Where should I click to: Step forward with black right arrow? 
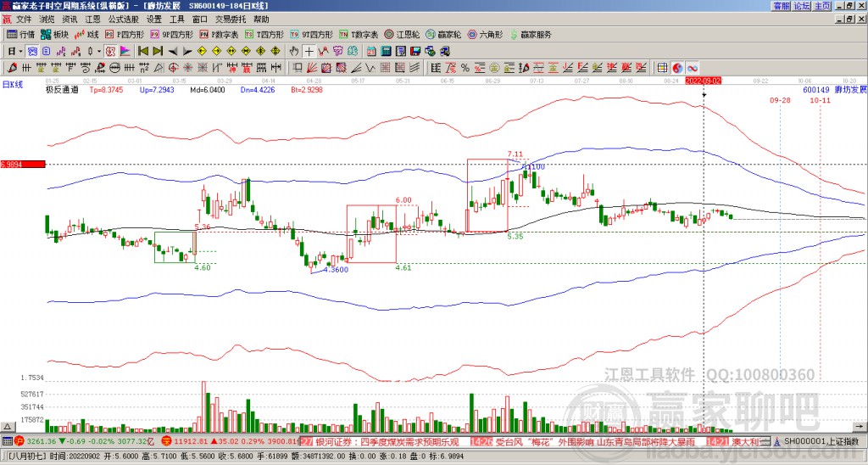(x=187, y=52)
